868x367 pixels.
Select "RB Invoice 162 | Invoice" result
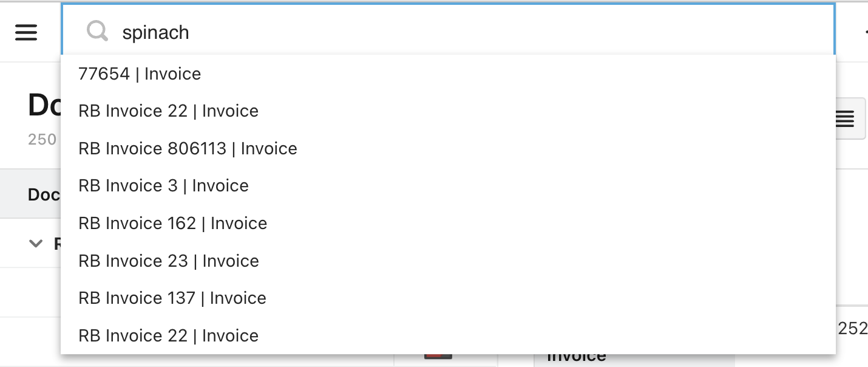click(x=172, y=224)
